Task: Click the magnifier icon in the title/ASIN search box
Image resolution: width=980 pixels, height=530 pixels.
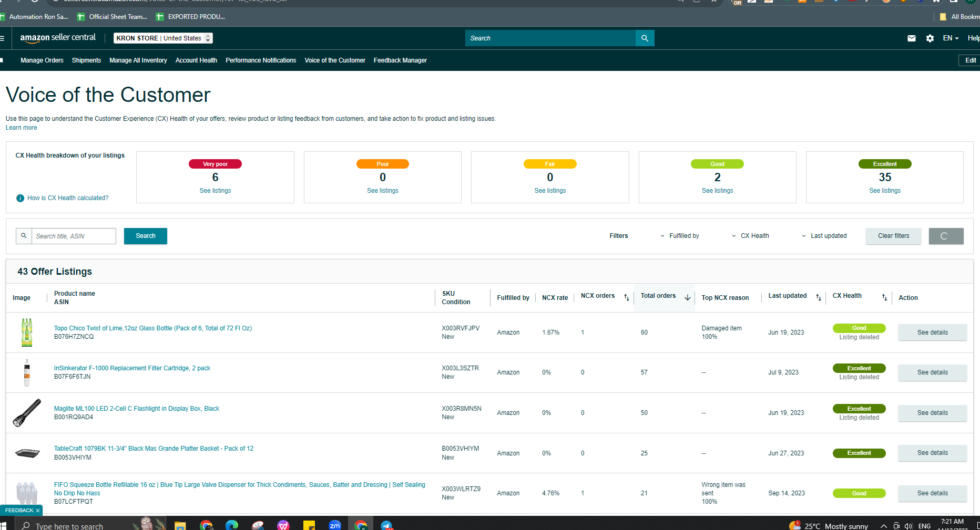Action: [24, 236]
